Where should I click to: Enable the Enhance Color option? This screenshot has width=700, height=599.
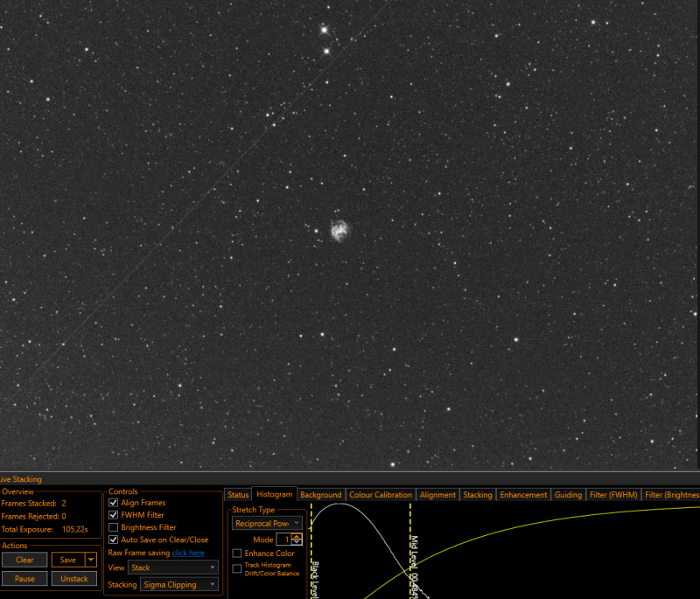pos(237,553)
